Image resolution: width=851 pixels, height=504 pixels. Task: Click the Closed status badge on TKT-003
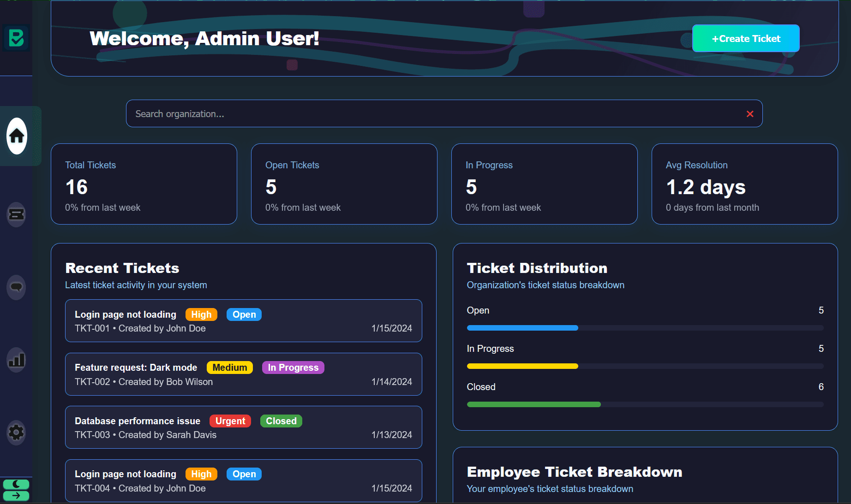click(281, 421)
